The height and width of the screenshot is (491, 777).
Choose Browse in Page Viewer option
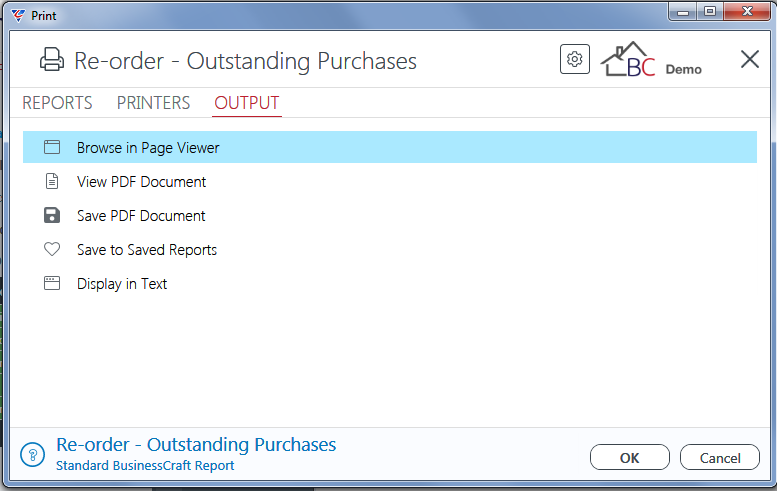tap(390, 147)
